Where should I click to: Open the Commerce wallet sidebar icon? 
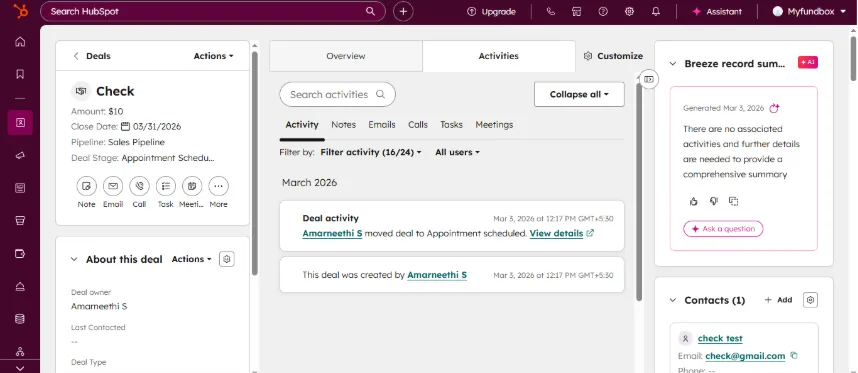pyautogui.click(x=20, y=254)
